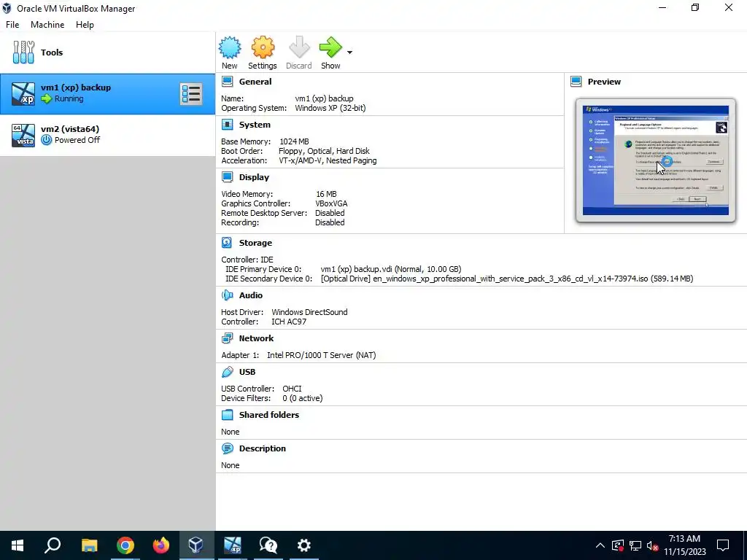Click the Intel PRO/1000 T Server (NAT) adapter text
Screen dimensions: 747x560
pyautogui.click(x=321, y=355)
